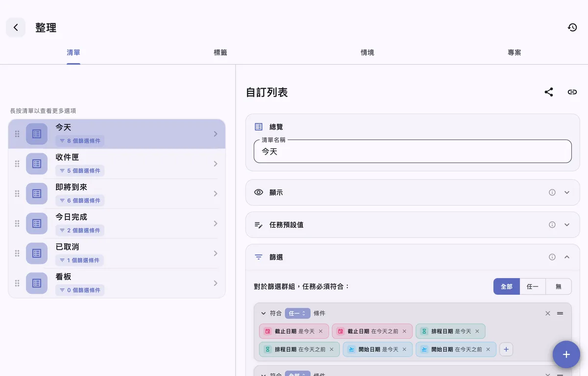Click the list icon of 今天
The height and width of the screenshot is (376, 588).
pos(37,134)
